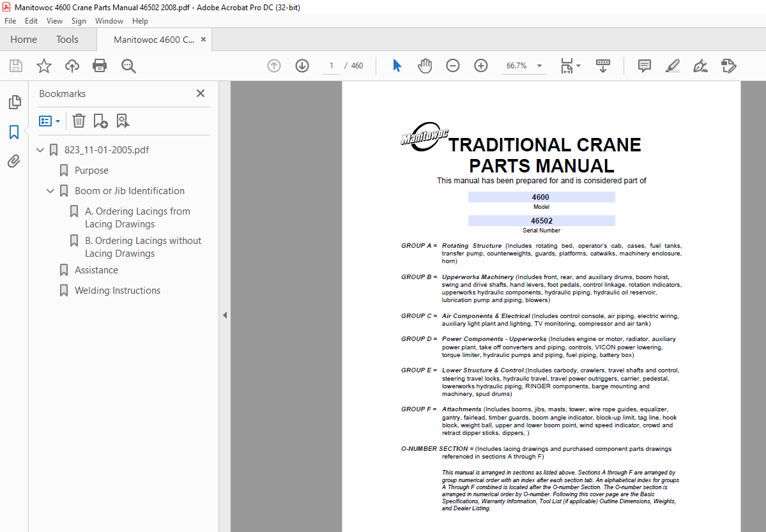The width and height of the screenshot is (766, 532).
Task: Toggle the Bookmarks sidebar icon
Action: tap(14, 132)
